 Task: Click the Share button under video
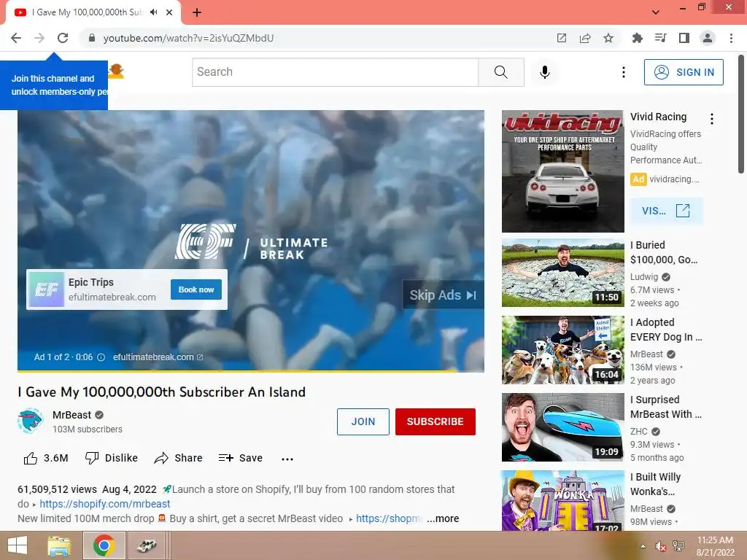[x=178, y=458]
